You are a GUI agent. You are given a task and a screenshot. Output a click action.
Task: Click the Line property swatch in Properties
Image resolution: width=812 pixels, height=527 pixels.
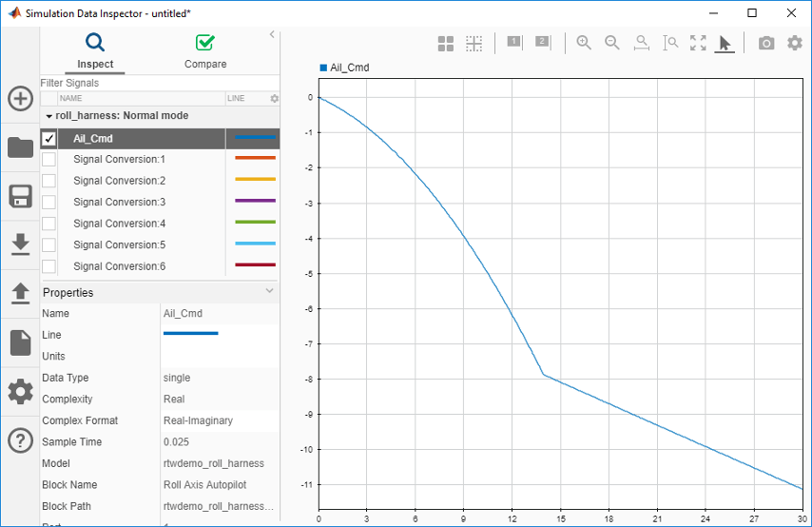tap(190, 334)
